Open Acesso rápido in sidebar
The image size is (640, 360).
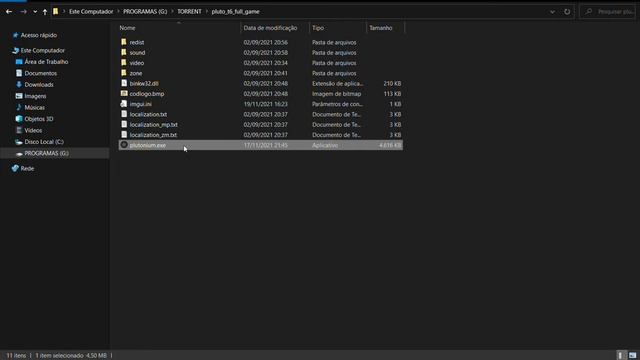[39, 36]
